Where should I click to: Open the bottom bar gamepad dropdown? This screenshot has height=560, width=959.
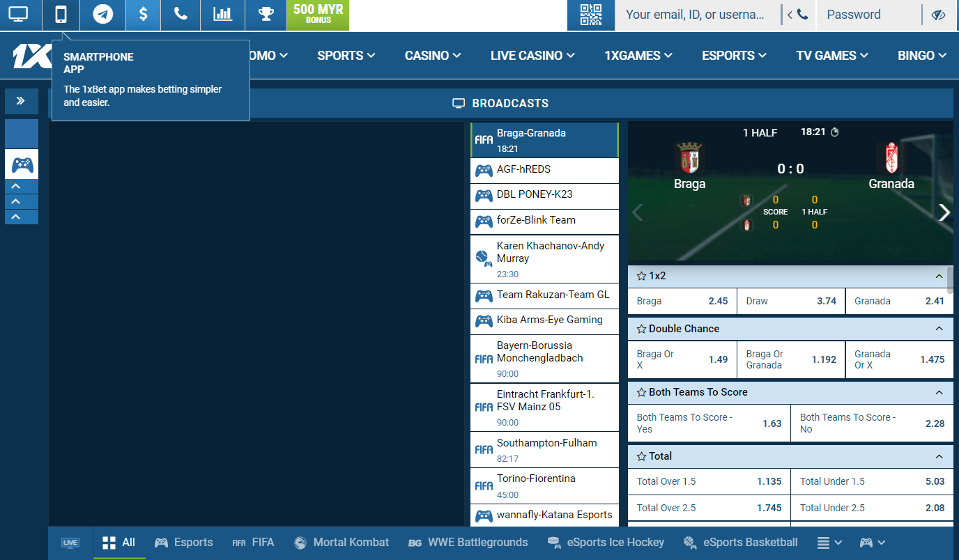tap(873, 543)
